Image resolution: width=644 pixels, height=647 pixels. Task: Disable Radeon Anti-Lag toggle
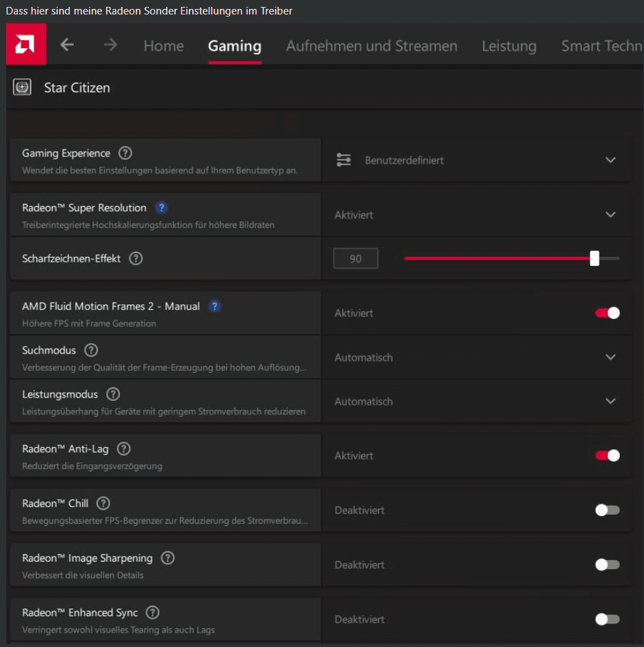607,455
